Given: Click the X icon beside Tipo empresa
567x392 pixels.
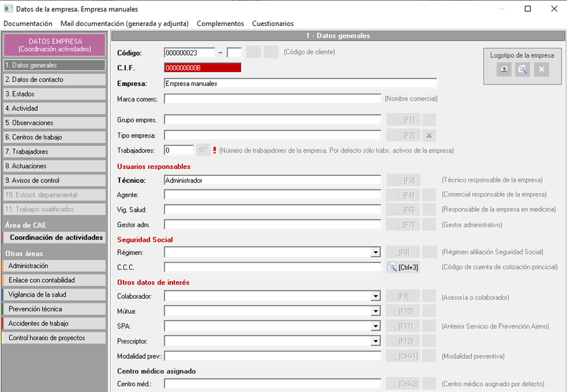Looking at the screenshot, I should pyautogui.click(x=429, y=135).
